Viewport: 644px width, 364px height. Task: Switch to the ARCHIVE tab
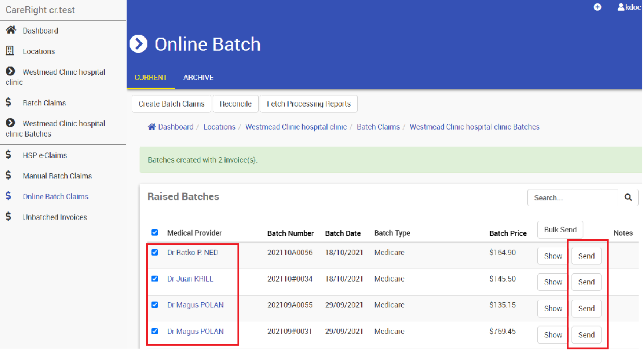(198, 78)
